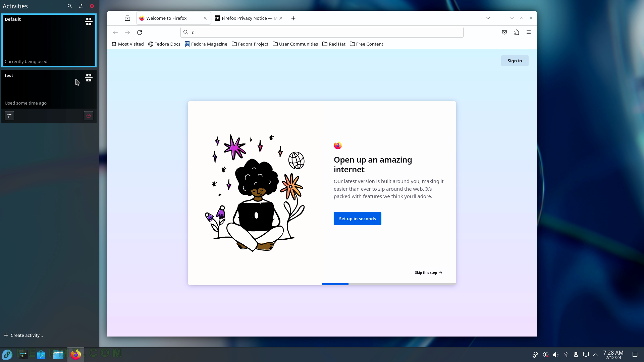Open Dolphin file manager from taskbar
Screen dimensions: 644x362
(58, 354)
